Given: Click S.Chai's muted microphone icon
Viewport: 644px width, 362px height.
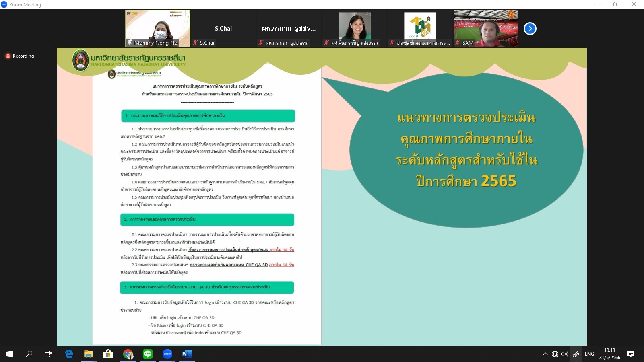Looking at the screenshot, I should 195,43.
